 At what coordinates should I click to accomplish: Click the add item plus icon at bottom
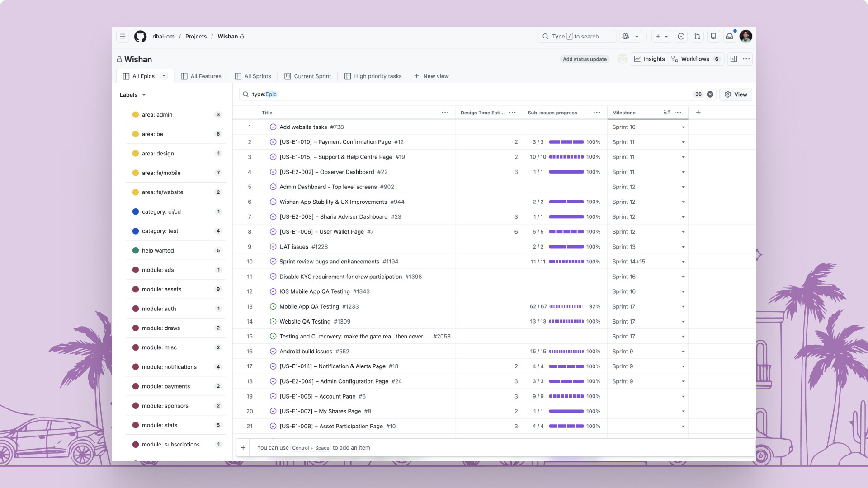tap(243, 447)
